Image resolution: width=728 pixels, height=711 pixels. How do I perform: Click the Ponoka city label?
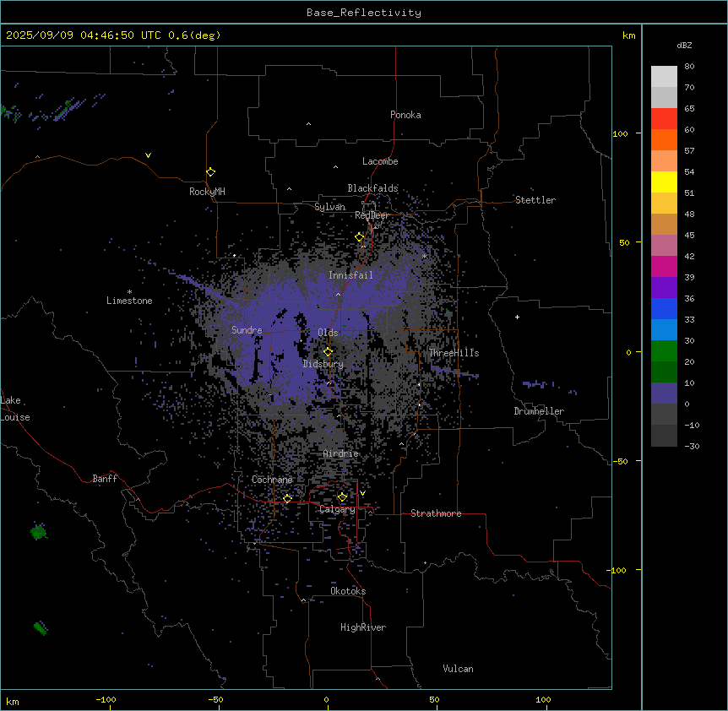click(x=405, y=115)
